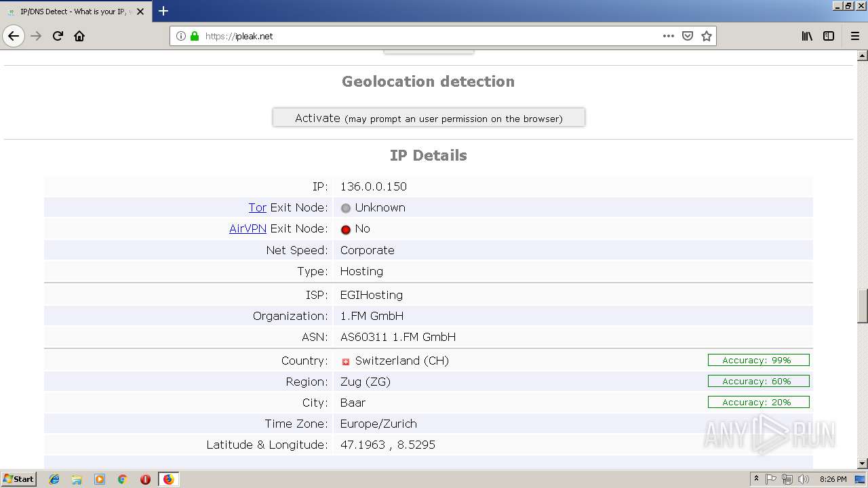Go back to the previous page
This screenshot has height=488, width=868.
14,36
